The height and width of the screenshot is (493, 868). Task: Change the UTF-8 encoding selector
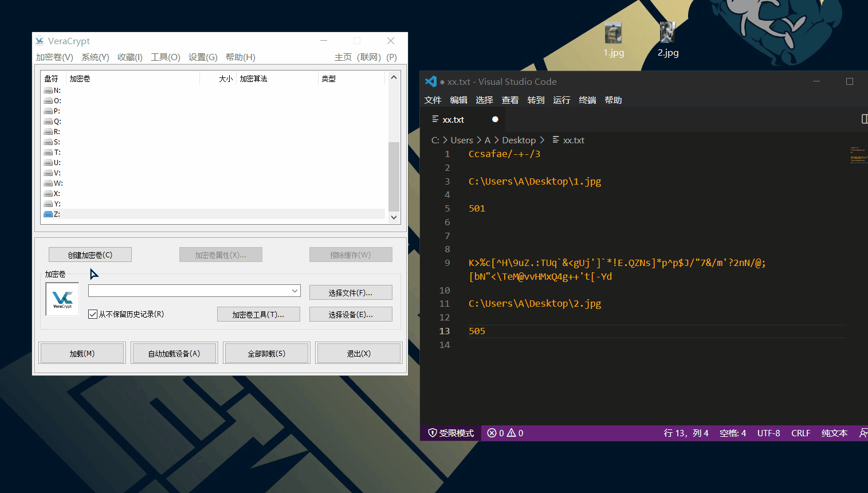pyautogui.click(x=768, y=433)
